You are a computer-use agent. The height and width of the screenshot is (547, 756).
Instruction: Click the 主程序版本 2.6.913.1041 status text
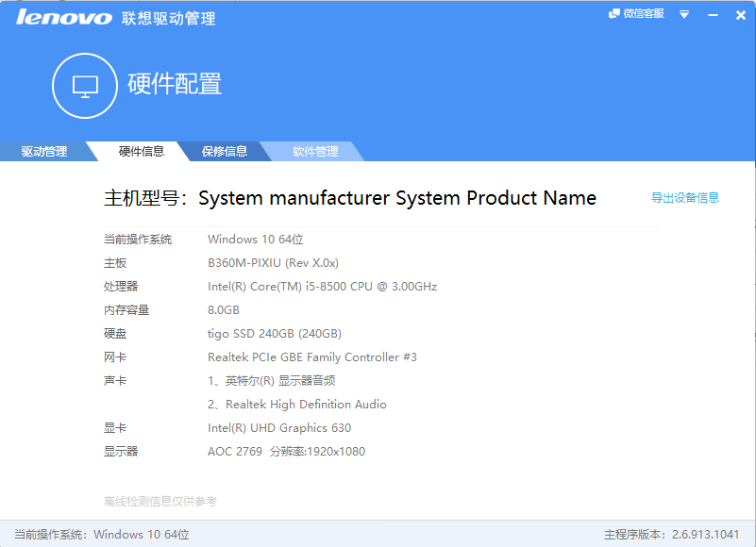671,535
